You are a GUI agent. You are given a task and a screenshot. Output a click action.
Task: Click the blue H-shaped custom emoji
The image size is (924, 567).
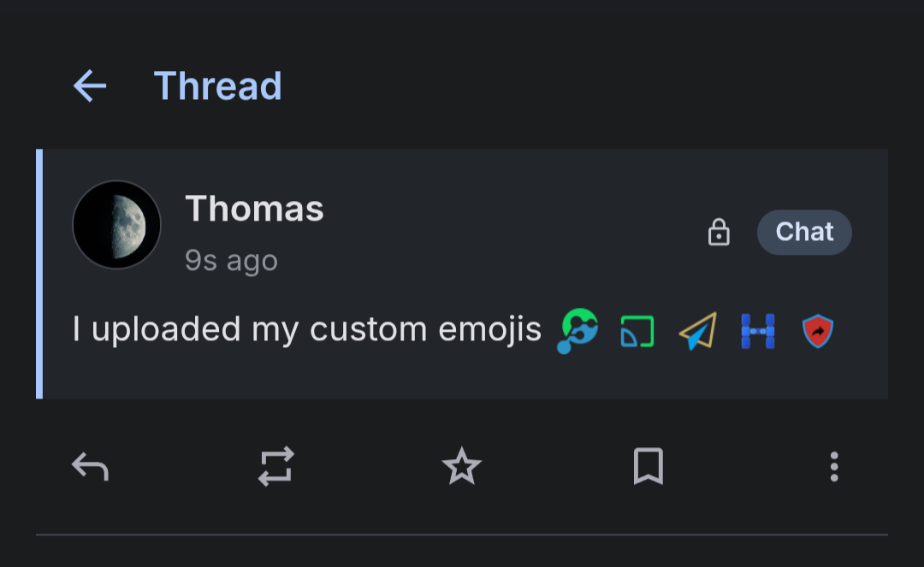tap(758, 331)
